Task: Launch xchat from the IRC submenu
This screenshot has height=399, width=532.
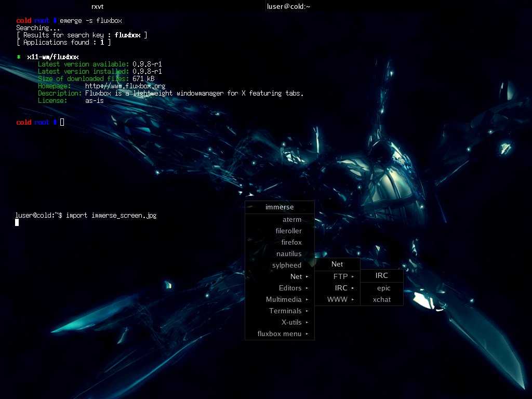Action: click(x=381, y=299)
